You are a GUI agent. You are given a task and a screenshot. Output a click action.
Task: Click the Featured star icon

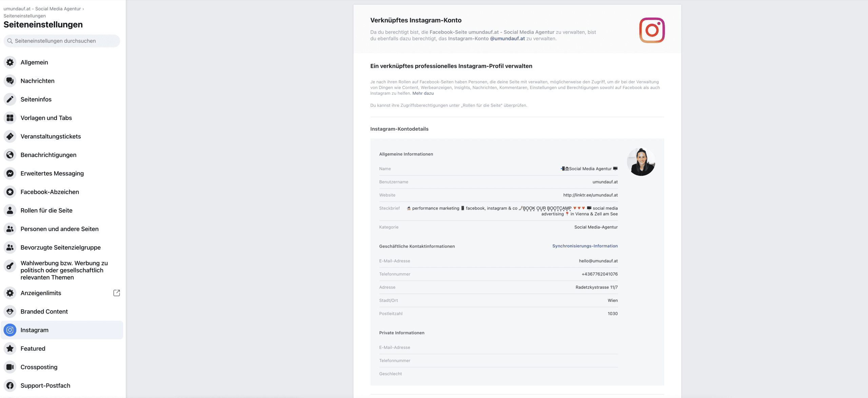(10, 348)
